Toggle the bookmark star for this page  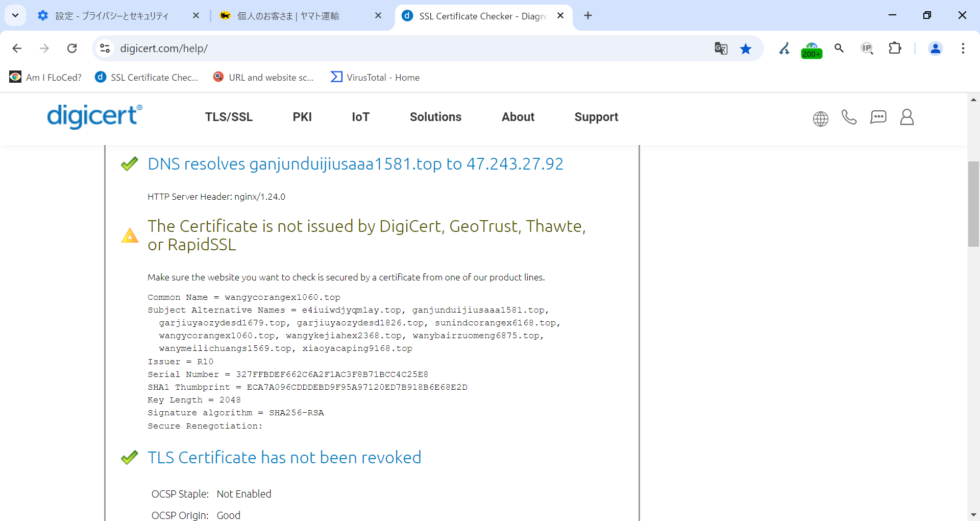[746, 48]
